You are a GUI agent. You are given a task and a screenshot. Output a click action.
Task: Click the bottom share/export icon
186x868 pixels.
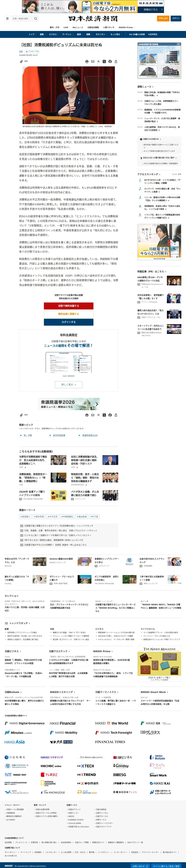click(116, 415)
